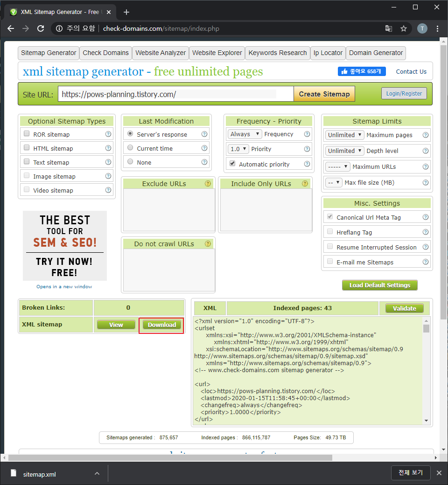Image resolution: width=448 pixels, height=485 pixels.
Task: Click help icon for E-mail me Sitemaps
Action: (x=426, y=262)
